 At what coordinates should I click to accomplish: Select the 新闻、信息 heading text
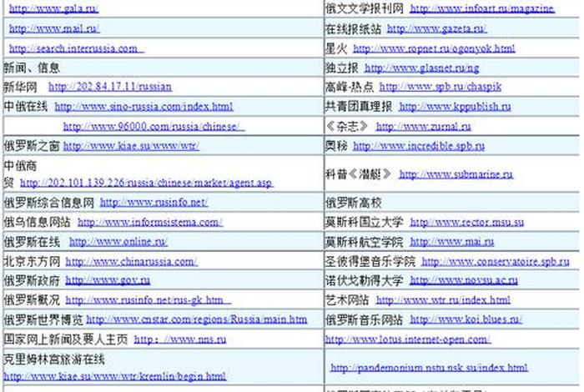(32, 68)
